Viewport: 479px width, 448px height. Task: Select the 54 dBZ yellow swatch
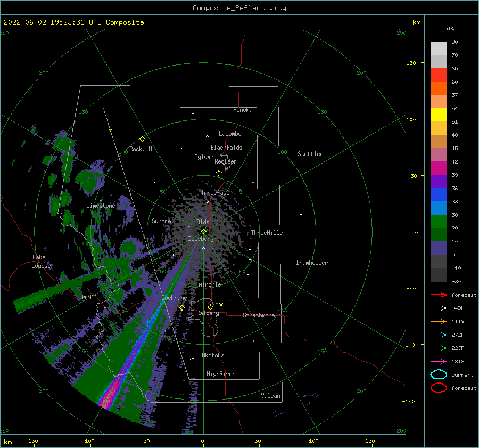pyautogui.click(x=439, y=115)
